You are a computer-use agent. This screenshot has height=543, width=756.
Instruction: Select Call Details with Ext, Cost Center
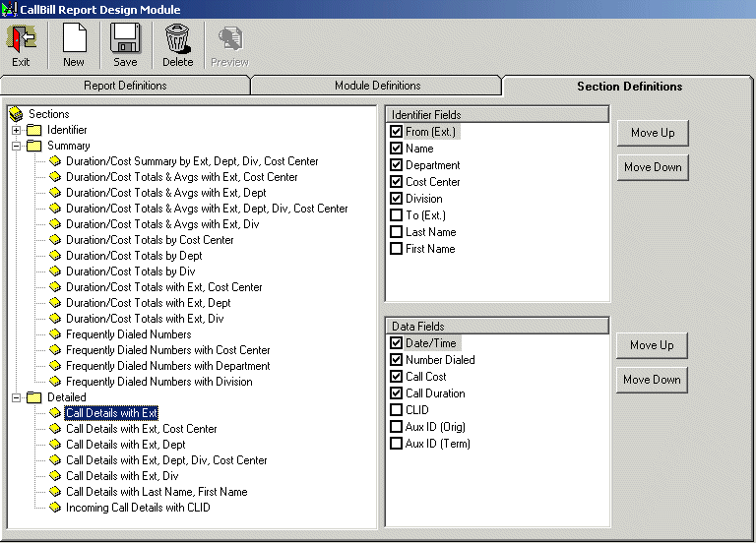(142, 429)
